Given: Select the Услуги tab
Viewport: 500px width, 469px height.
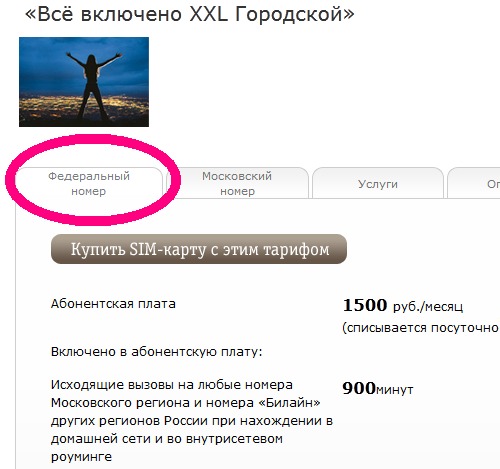Looking at the screenshot, I should click(378, 183).
